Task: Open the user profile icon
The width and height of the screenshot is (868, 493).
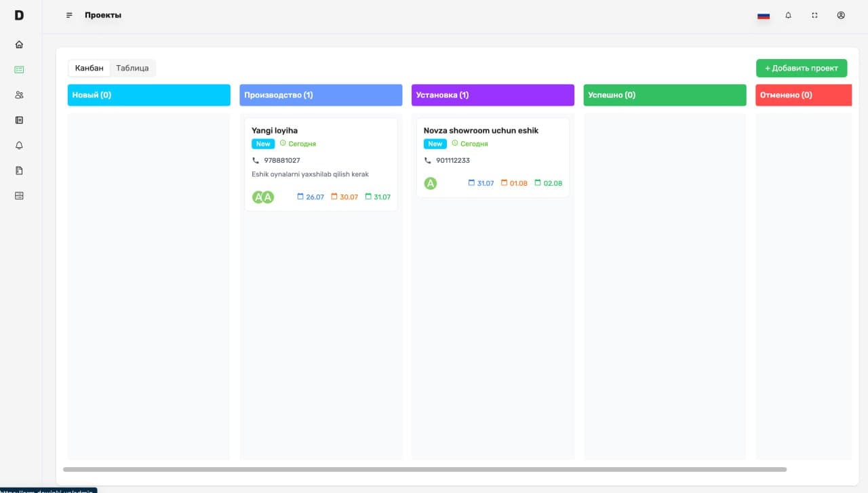Action: (841, 15)
